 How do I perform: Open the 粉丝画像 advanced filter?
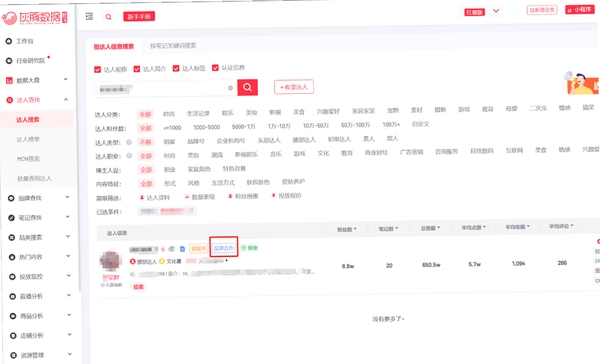(x=243, y=196)
